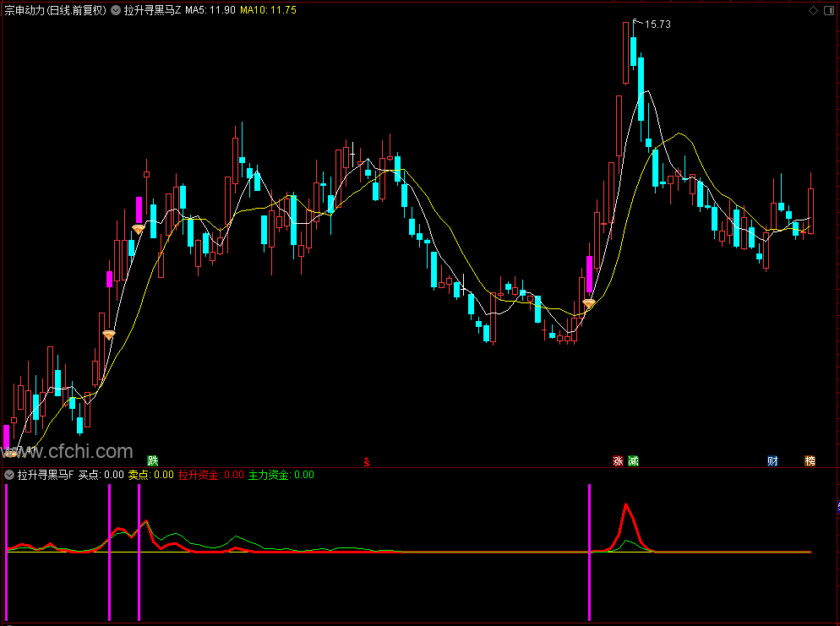Click the orange diamond below upper-left magenta candle
The width and height of the screenshot is (840, 626).
pyautogui.click(x=139, y=230)
